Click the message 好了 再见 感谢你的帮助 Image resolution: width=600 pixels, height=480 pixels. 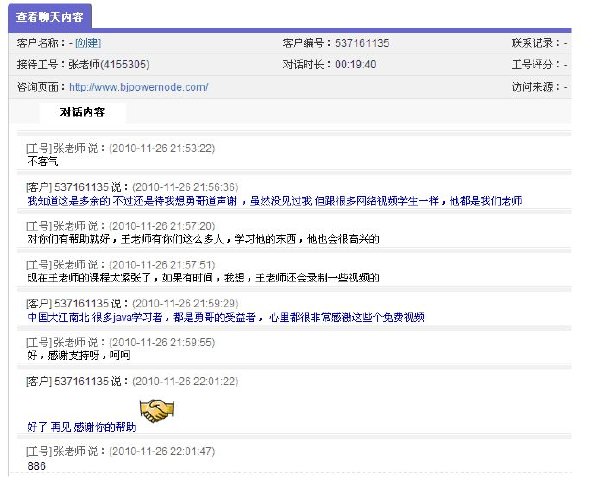pyautogui.click(x=82, y=427)
